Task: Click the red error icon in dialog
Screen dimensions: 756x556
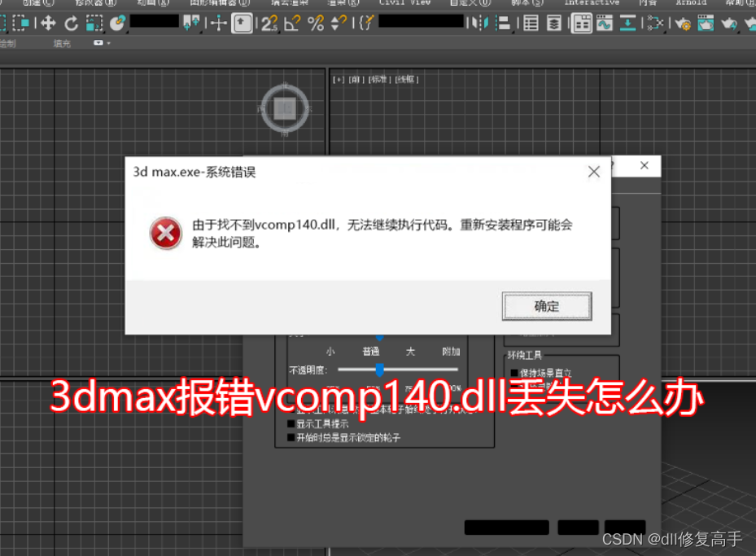Action: 166,234
